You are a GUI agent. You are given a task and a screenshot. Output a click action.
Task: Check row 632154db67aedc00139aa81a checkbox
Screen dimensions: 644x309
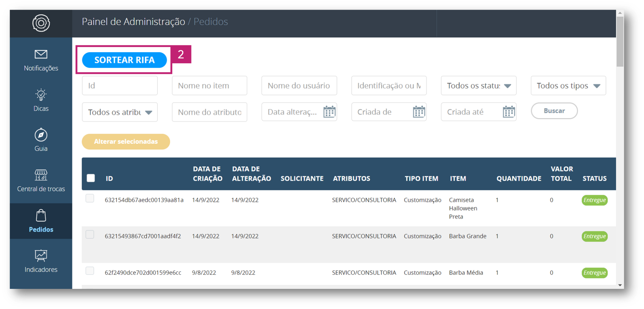tap(90, 198)
